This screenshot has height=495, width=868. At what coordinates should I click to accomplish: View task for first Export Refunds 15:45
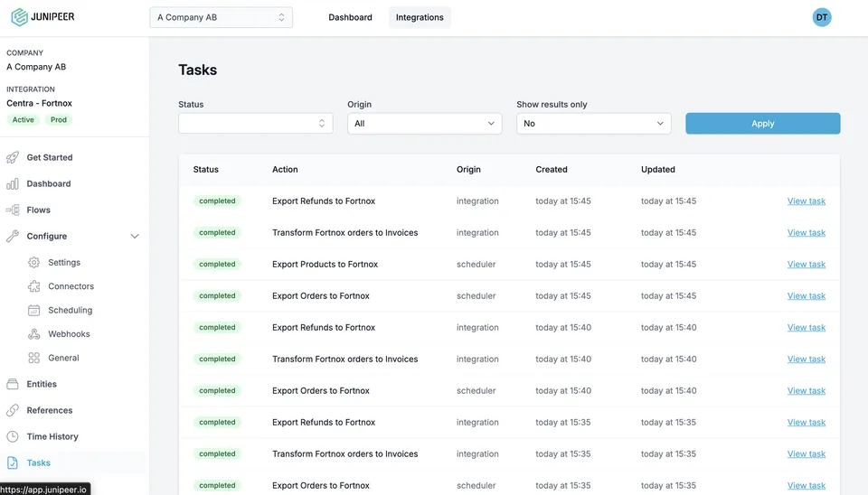pos(806,201)
